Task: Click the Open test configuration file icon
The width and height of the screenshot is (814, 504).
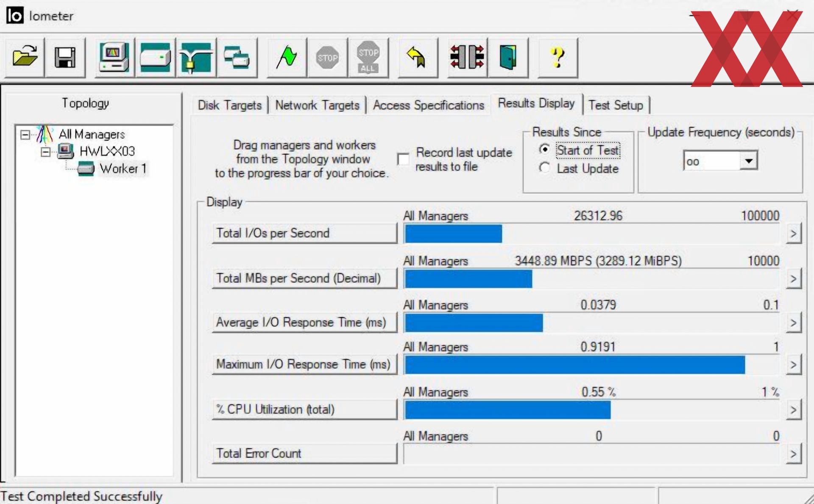Action: click(x=25, y=57)
